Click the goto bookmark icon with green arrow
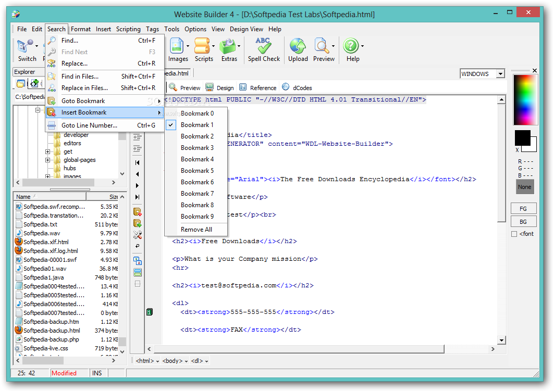Image resolution: width=554 pixels, height=392 pixels. [x=138, y=223]
